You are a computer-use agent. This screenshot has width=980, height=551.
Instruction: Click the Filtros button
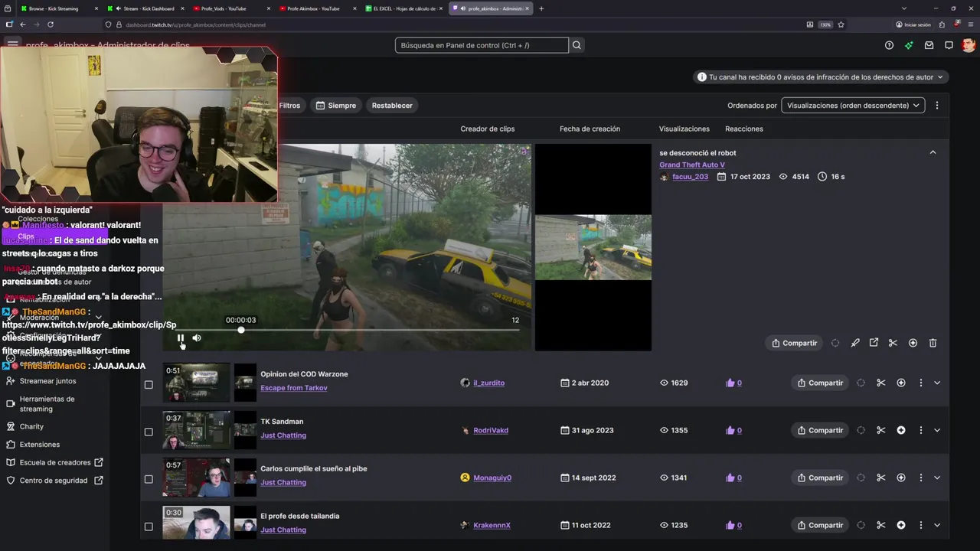pyautogui.click(x=289, y=106)
